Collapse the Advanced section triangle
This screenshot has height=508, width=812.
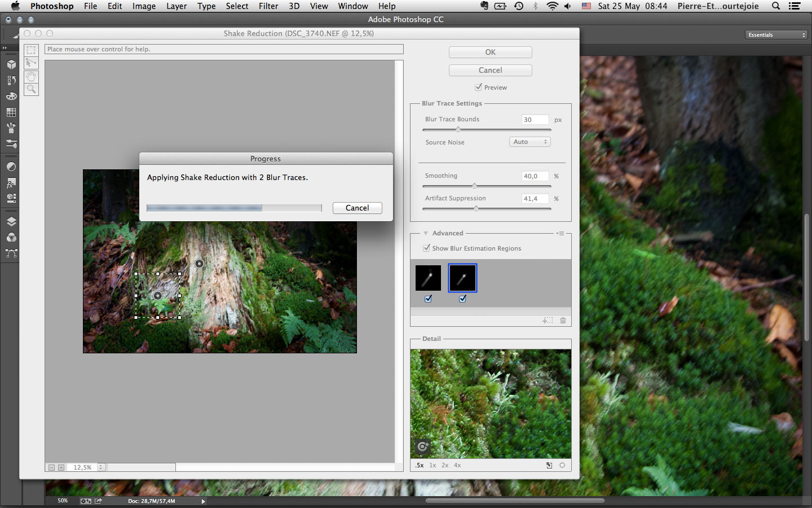426,233
